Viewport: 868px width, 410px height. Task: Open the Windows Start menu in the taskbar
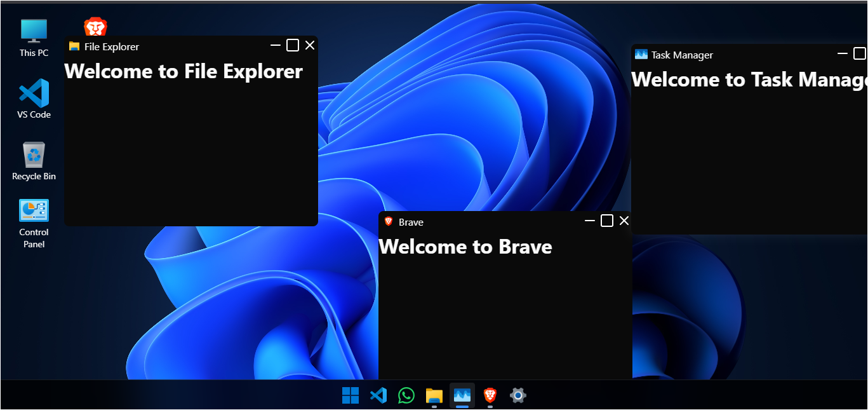[350, 395]
